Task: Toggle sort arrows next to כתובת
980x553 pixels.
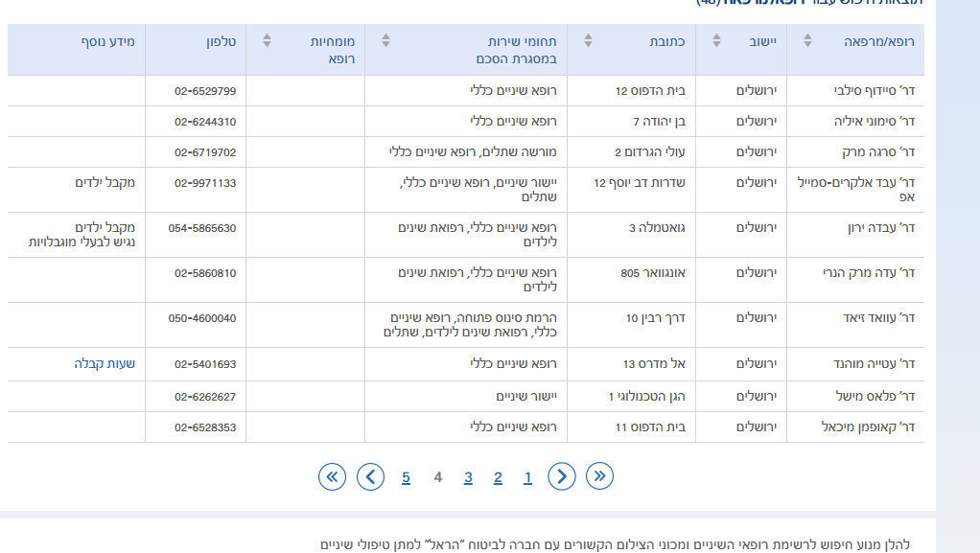Action: coord(588,41)
